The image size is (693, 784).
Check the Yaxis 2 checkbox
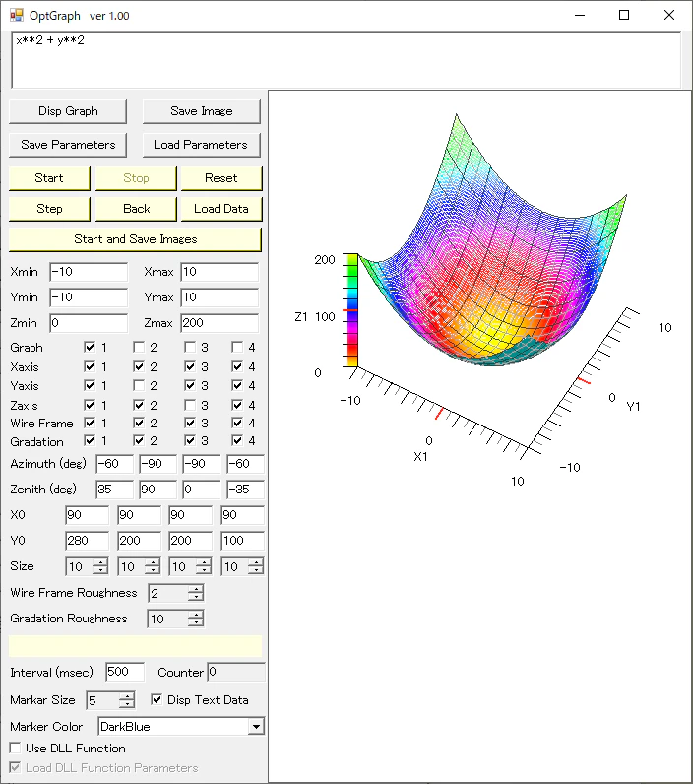(x=139, y=385)
